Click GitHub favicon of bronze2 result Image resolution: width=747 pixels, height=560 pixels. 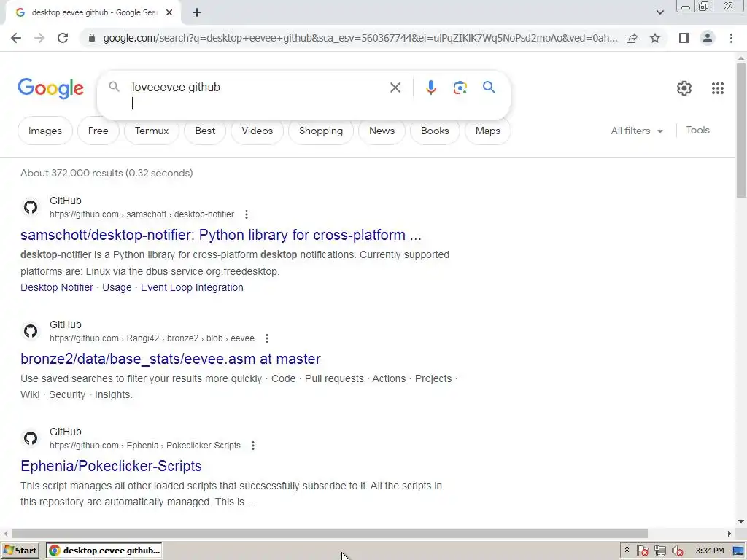click(31, 331)
